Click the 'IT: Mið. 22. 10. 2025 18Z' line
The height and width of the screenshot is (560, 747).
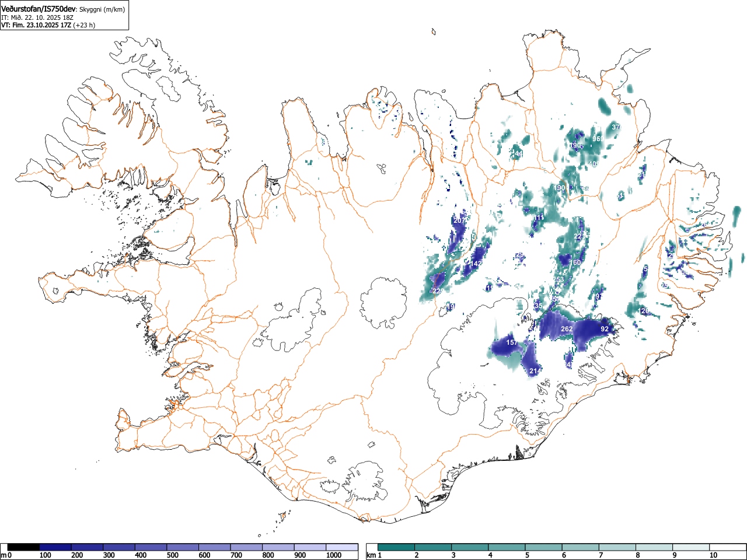37,17
